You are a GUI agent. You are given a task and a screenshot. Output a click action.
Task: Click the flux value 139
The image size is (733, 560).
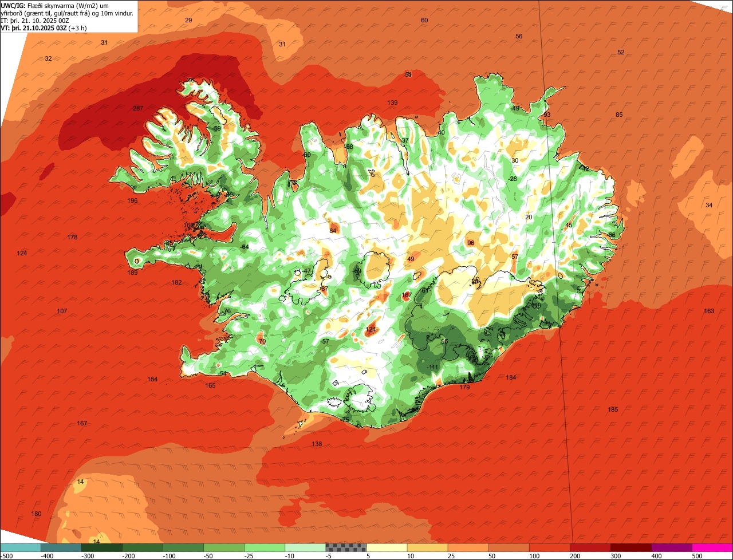(x=392, y=102)
